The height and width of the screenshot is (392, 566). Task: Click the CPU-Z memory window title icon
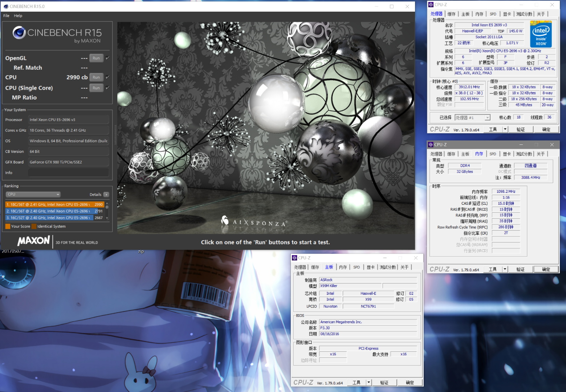coord(431,144)
